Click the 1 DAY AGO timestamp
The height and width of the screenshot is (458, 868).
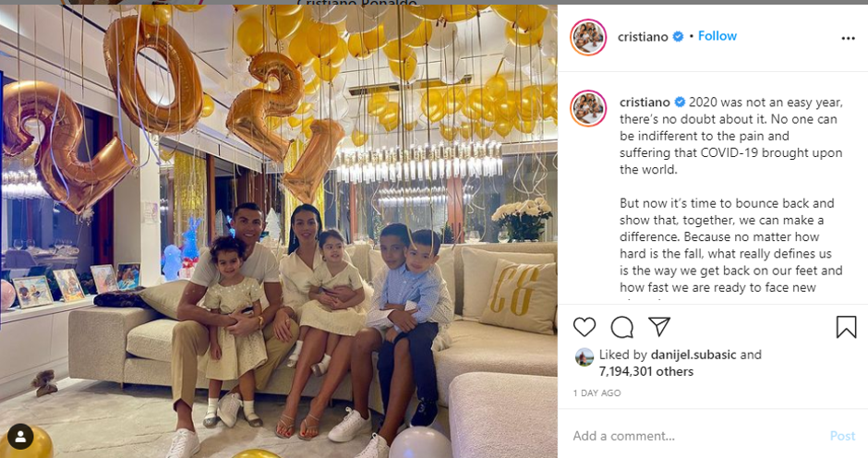[x=597, y=392]
